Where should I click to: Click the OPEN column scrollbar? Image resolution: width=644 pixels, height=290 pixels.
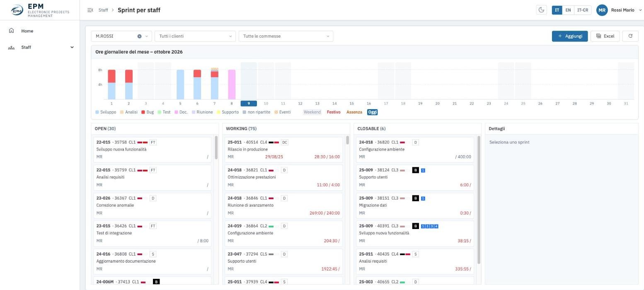click(216, 147)
